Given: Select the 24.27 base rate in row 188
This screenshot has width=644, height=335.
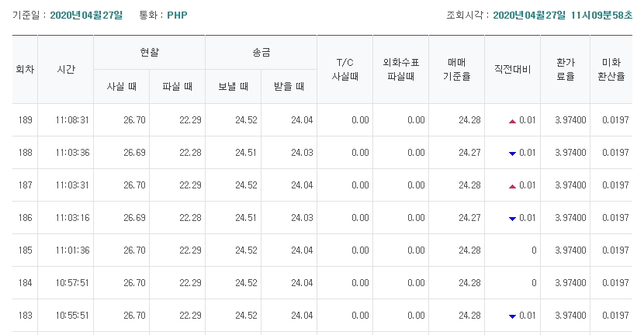Looking at the screenshot, I should [x=469, y=153].
